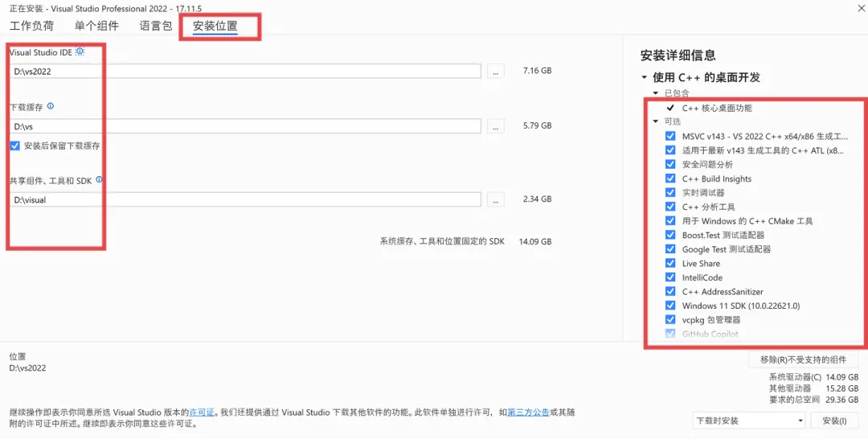Browse for the shared components folder
The width and height of the screenshot is (868, 439).
pos(495,199)
